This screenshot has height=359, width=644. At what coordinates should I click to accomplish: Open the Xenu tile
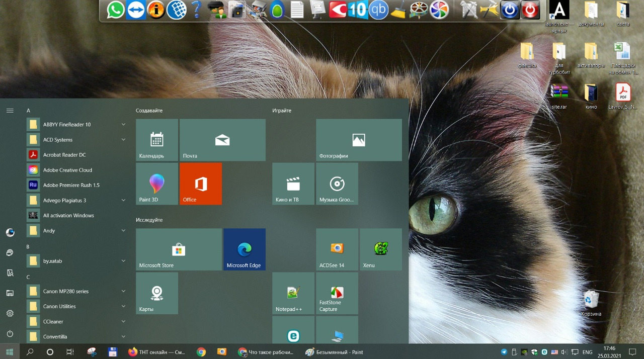pos(380,249)
